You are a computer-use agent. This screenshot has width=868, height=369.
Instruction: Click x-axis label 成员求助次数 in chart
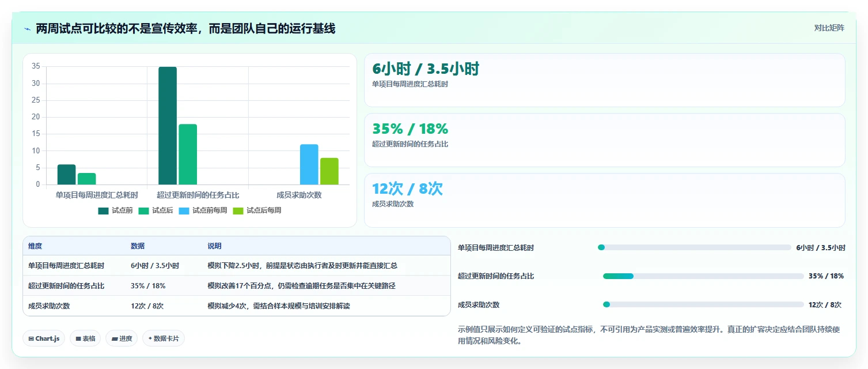tap(299, 195)
